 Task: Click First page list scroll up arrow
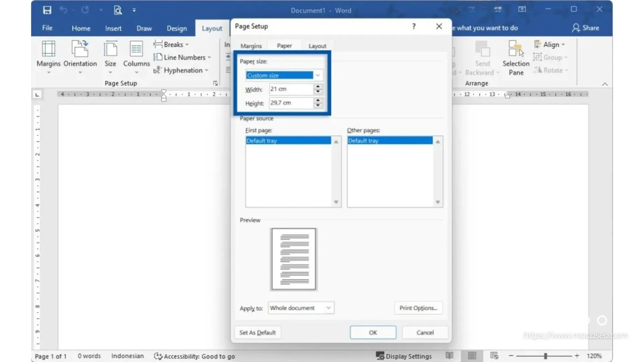pyautogui.click(x=336, y=142)
